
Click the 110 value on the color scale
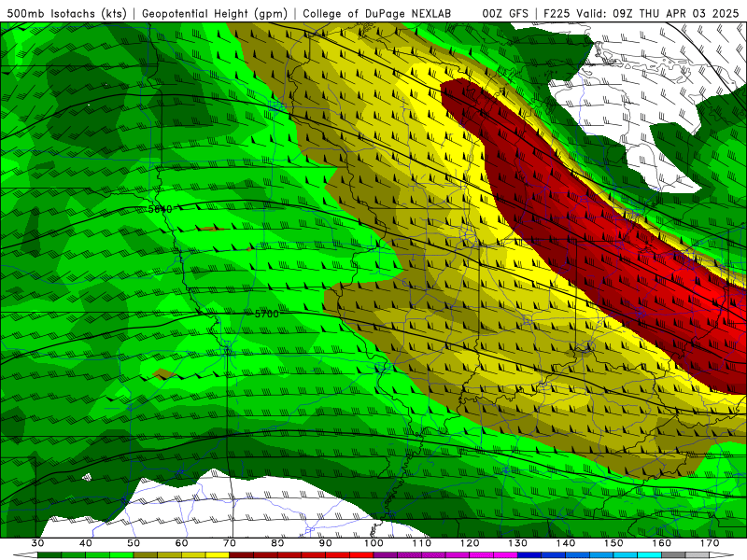(x=422, y=543)
